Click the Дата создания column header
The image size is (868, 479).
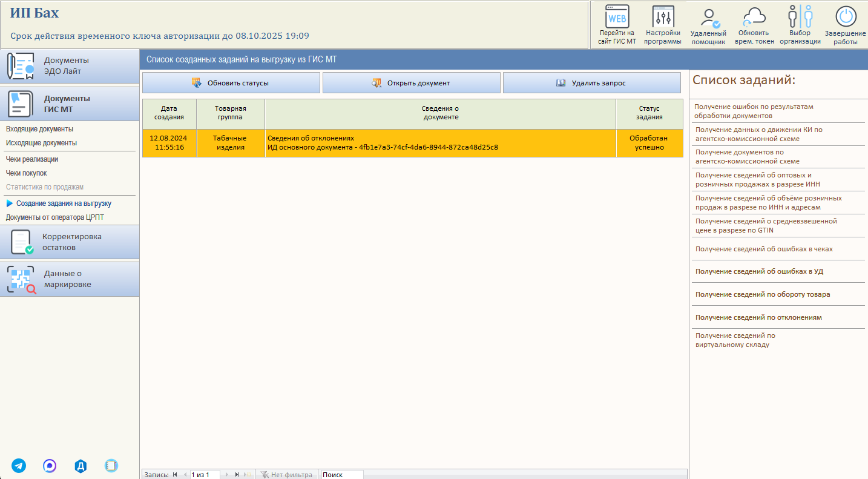pos(169,113)
